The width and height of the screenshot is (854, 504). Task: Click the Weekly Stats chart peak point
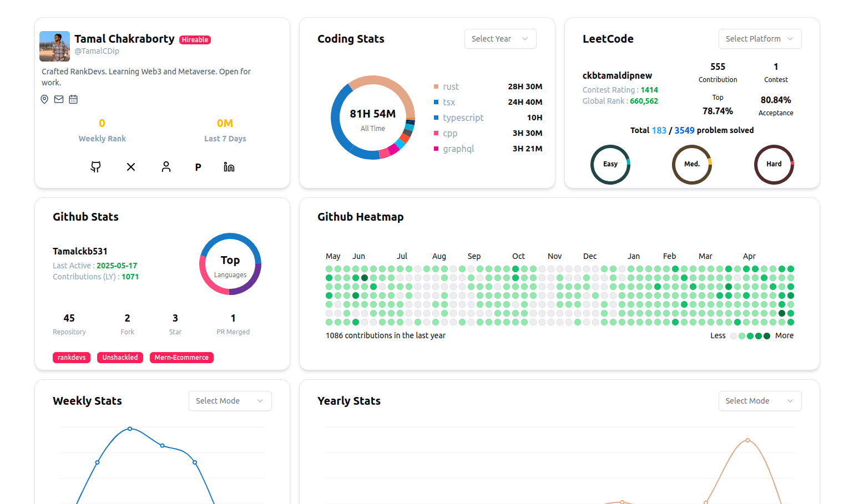click(x=130, y=429)
